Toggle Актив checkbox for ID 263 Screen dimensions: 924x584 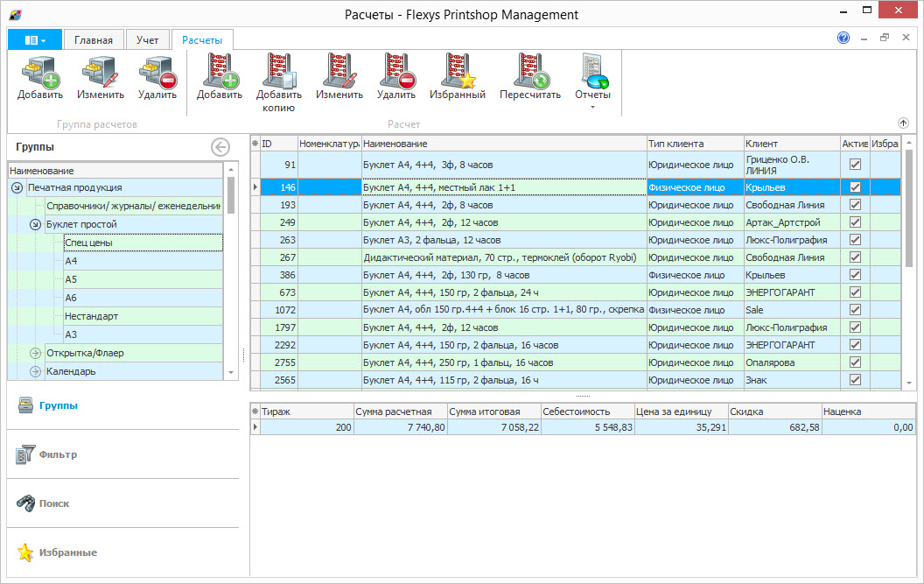pos(855,240)
